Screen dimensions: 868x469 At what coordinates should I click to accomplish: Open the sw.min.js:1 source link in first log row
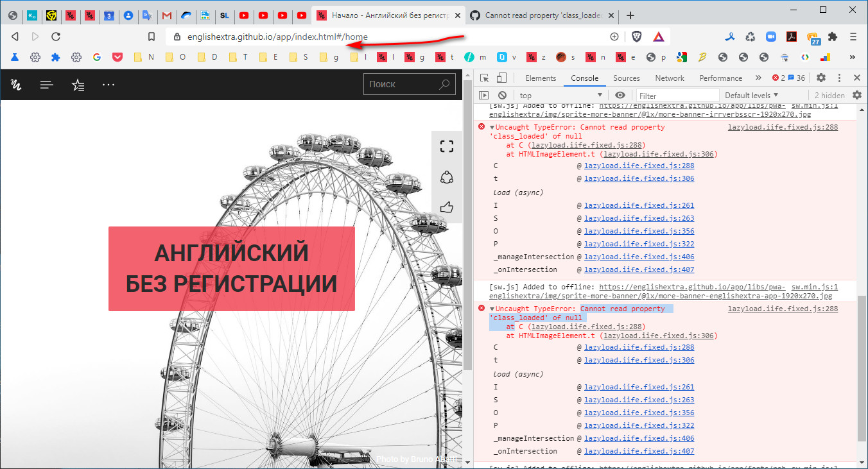tap(814, 106)
